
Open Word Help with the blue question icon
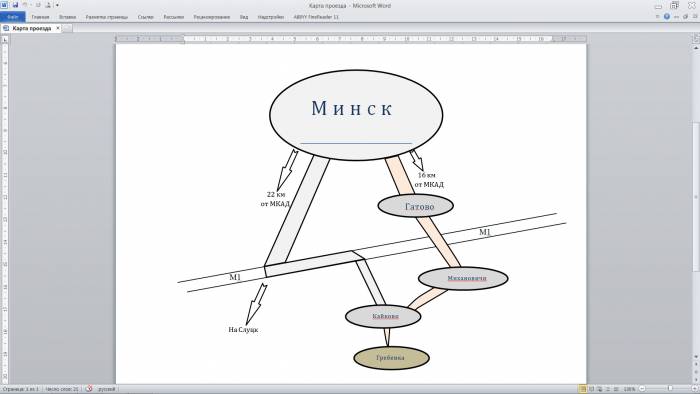pyautogui.click(x=667, y=17)
